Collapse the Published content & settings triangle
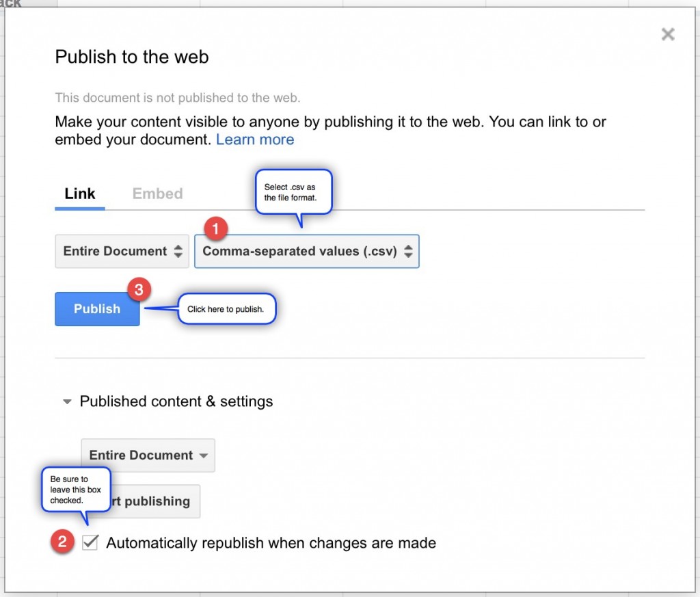 [x=67, y=402]
